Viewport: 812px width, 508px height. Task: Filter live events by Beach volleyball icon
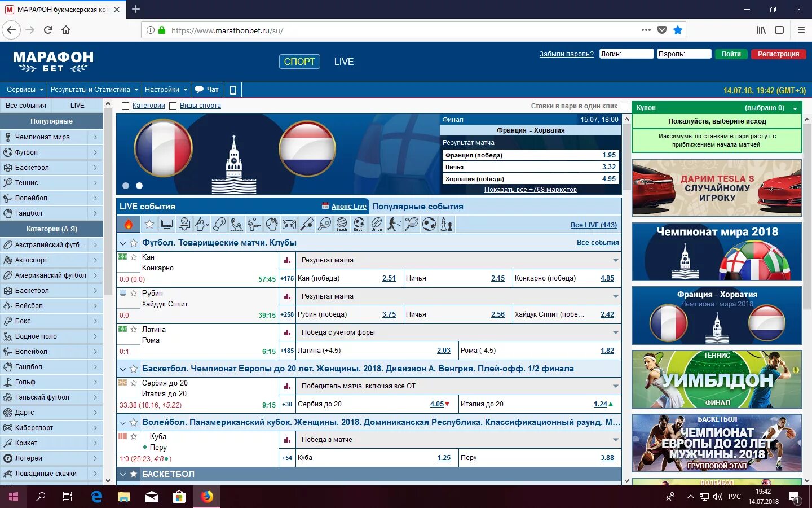tap(342, 224)
